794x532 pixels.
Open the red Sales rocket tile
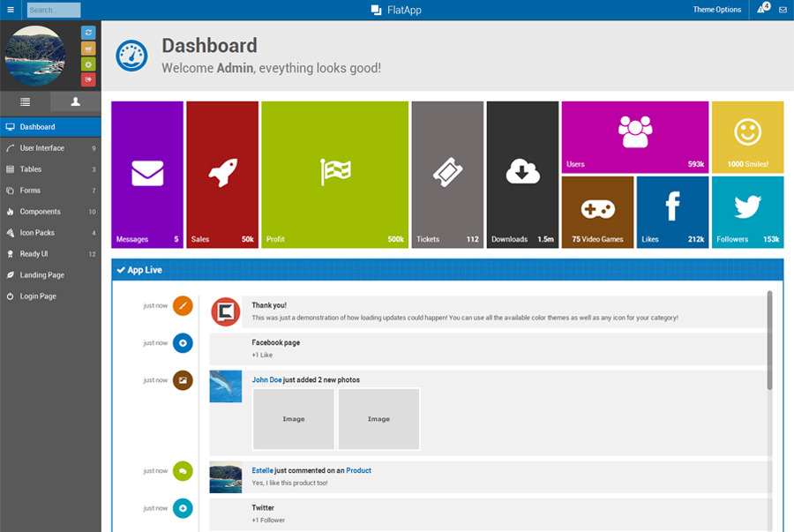222,175
